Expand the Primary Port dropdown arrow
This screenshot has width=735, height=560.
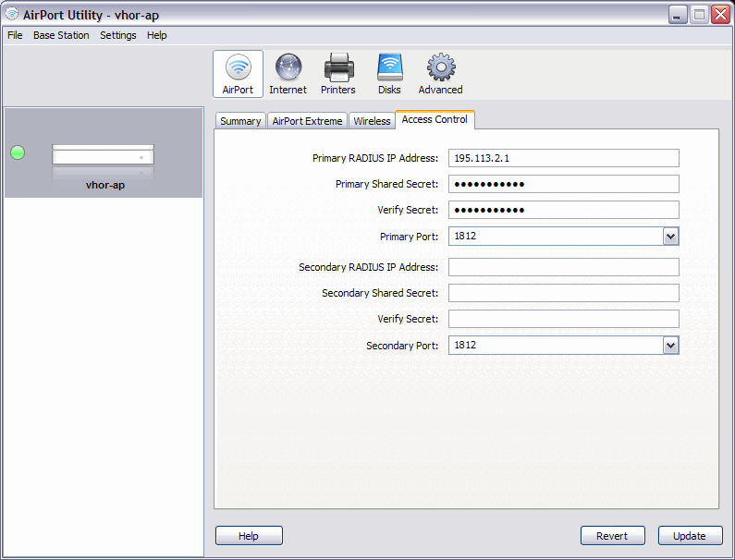pyautogui.click(x=670, y=237)
